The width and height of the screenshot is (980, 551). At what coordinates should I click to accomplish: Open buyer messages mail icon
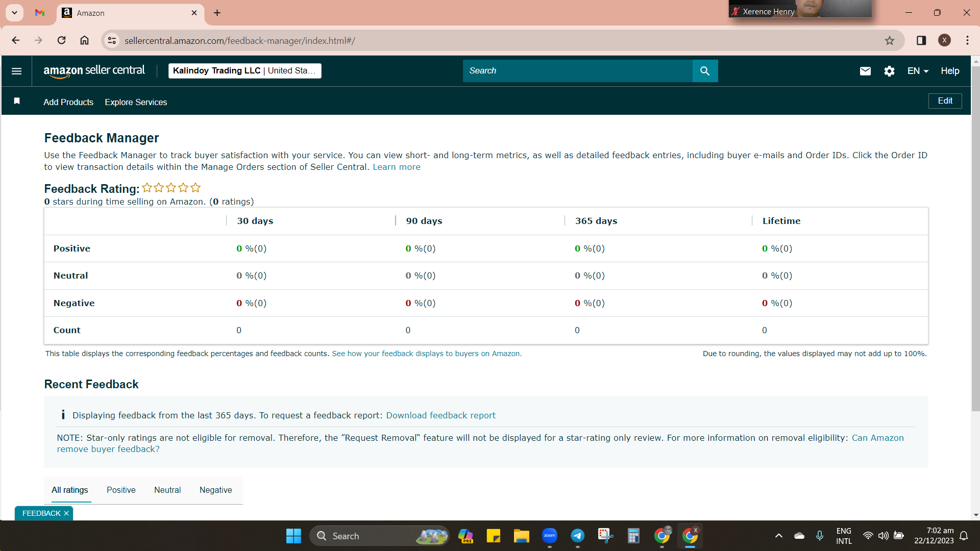click(x=865, y=71)
